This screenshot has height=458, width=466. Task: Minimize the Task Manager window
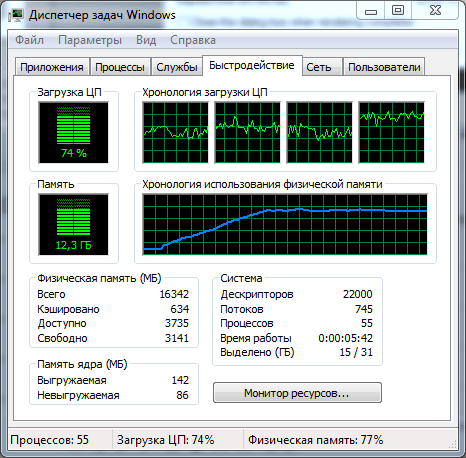pos(371,11)
